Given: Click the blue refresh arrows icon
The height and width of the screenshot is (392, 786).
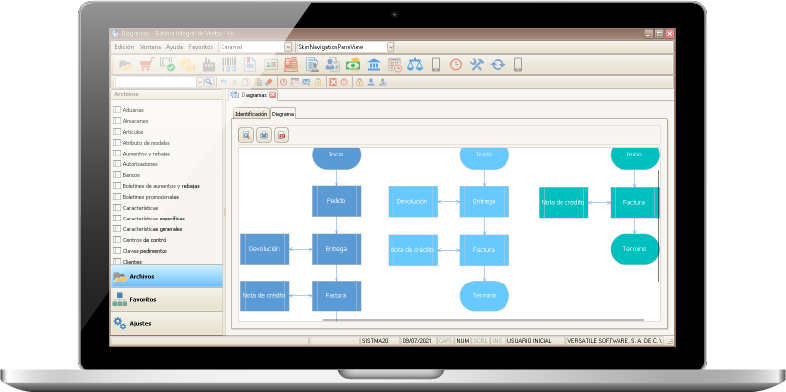Looking at the screenshot, I should tap(497, 64).
